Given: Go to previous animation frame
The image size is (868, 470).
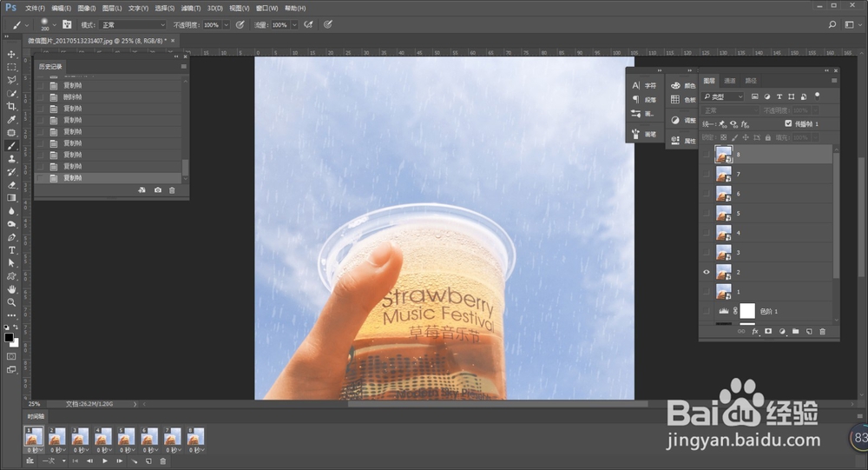Looking at the screenshot, I should coord(89,461).
